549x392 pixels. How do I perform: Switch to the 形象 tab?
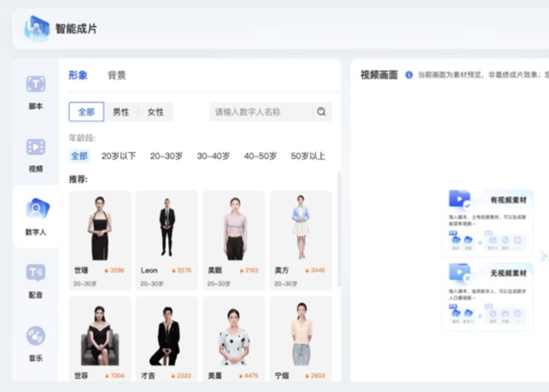78,75
